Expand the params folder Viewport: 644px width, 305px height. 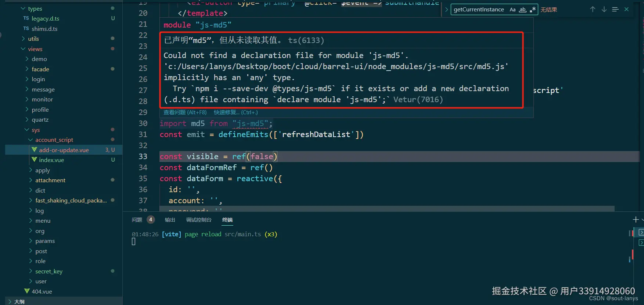[45, 241]
